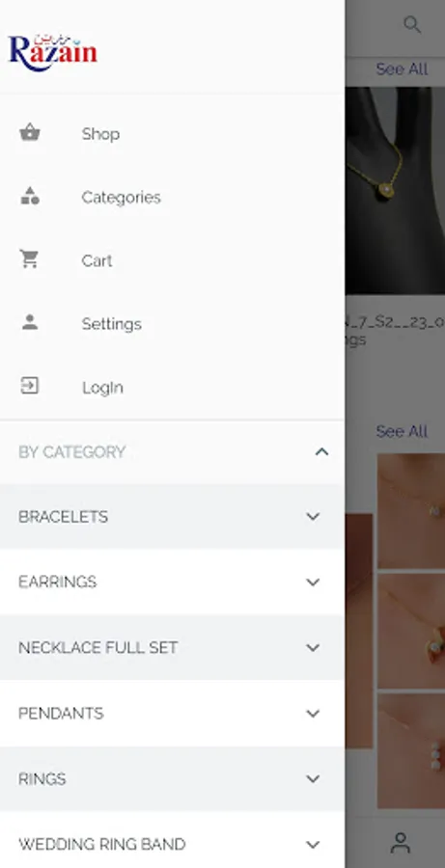Open search via magnifier icon
This screenshot has width=445, height=868.
pos(412,24)
